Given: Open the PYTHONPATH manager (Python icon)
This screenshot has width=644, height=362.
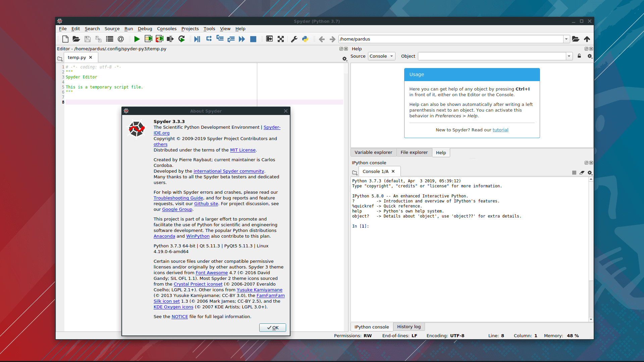Looking at the screenshot, I should (x=305, y=39).
